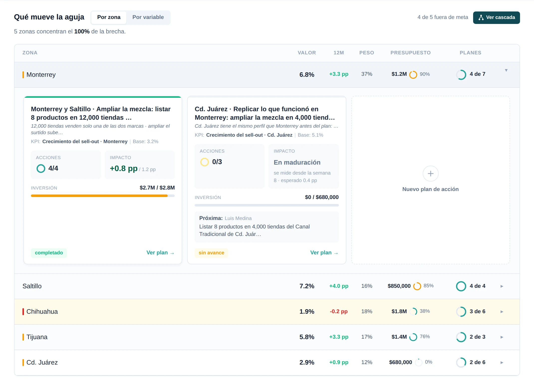The width and height of the screenshot is (534, 392).
Task: Switch to the Por zona tab
Action: (x=109, y=17)
